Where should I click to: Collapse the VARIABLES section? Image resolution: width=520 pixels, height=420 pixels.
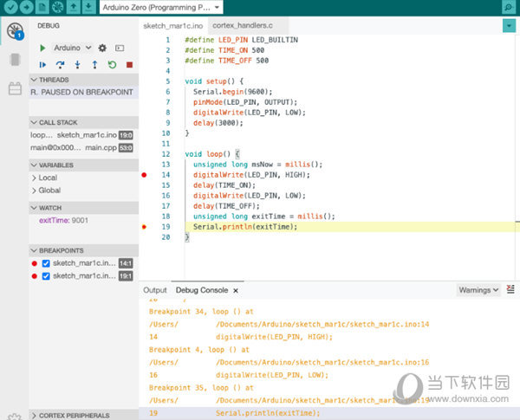[83, 165]
